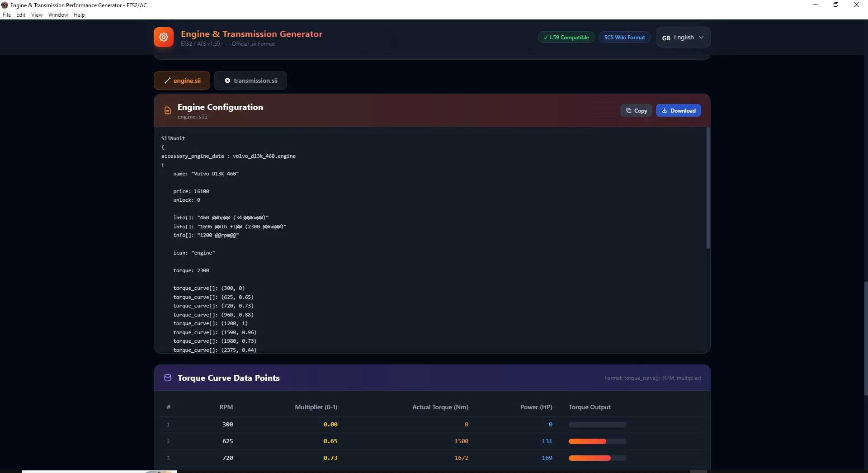Click the name "Volvo D13K 460" line
The width and height of the screenshot is (868, 473).
pyautogui.click(x=206, y=174)
